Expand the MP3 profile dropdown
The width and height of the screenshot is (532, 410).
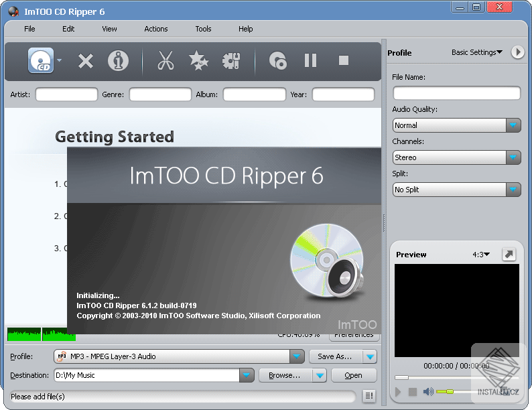coord(297,356)
